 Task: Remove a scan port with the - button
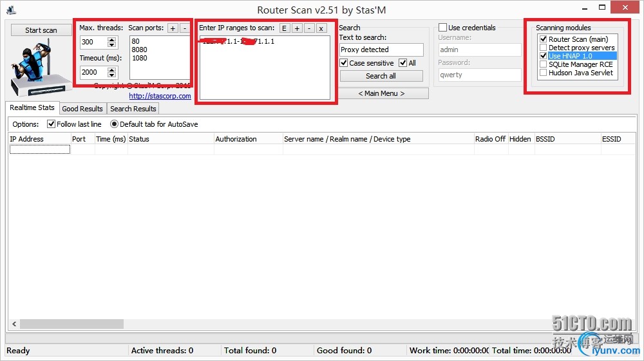click(x=185, y=28)
